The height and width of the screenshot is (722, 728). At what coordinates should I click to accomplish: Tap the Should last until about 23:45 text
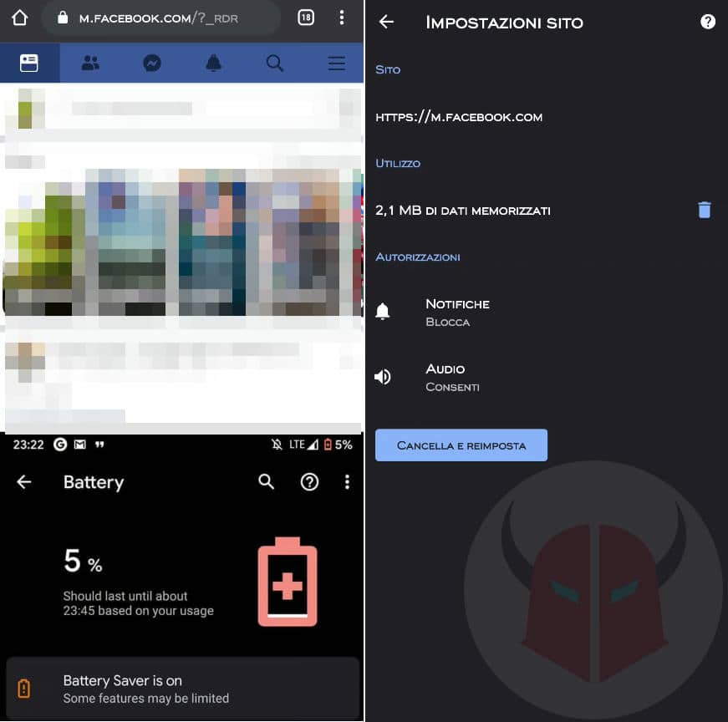[139, 603]
